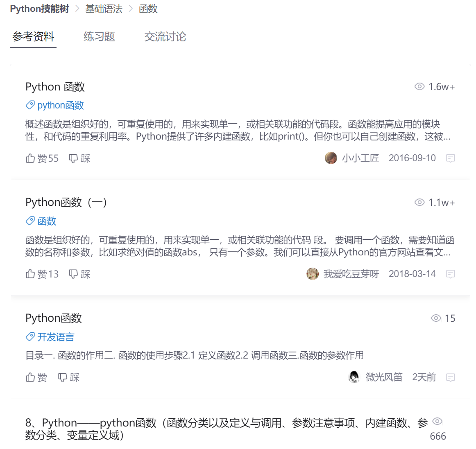The width and height of the screenshot is (476, 449).
Task: Like the article by 微光风笛
Action: tap(36, 377)
